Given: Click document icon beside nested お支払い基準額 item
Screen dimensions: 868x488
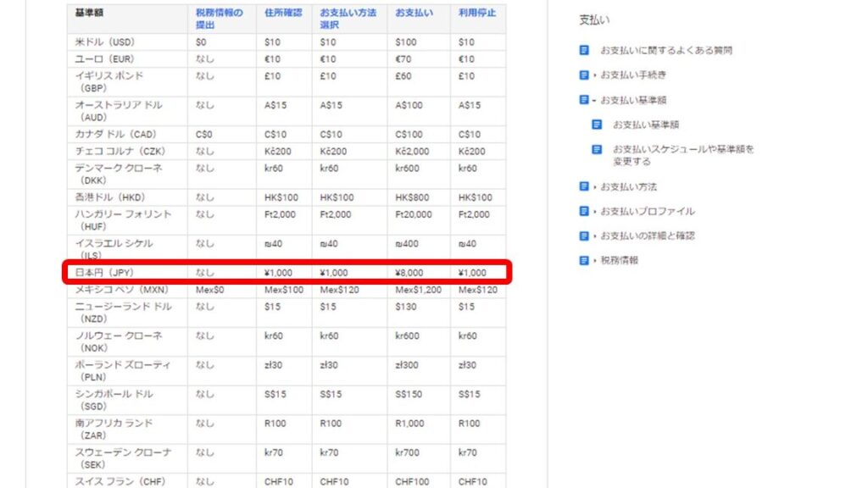Looking at the screenshot, I should pos(597,125).
